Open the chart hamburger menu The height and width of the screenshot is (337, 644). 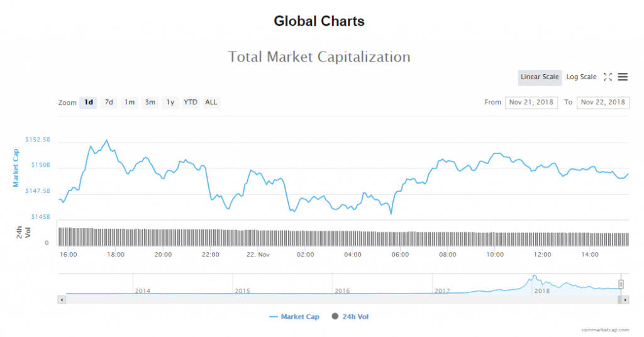click(x=623, y=77)
